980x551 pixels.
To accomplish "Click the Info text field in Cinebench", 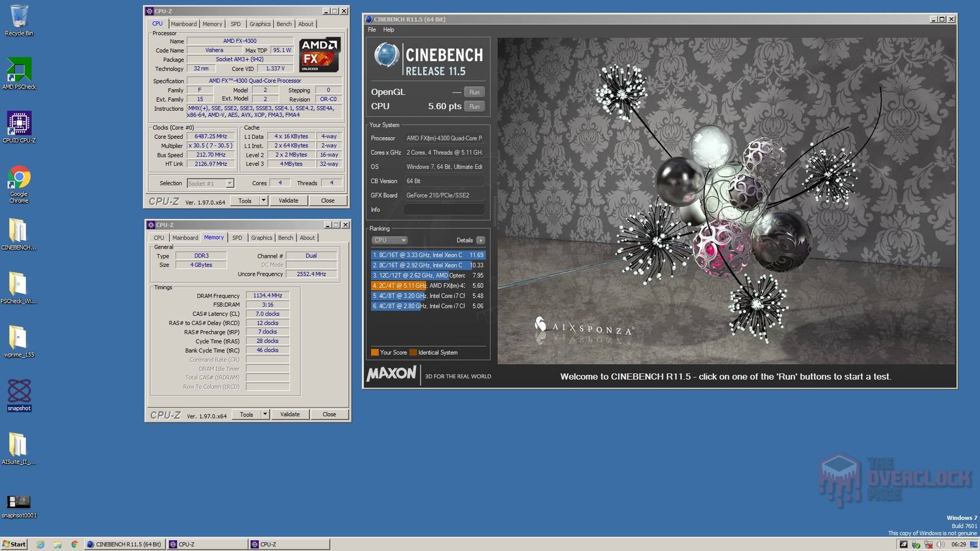I will tap(444, 209).
